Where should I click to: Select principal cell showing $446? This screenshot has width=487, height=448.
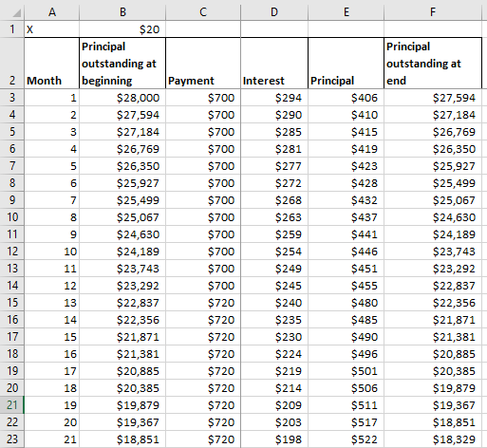pos(347,252)
